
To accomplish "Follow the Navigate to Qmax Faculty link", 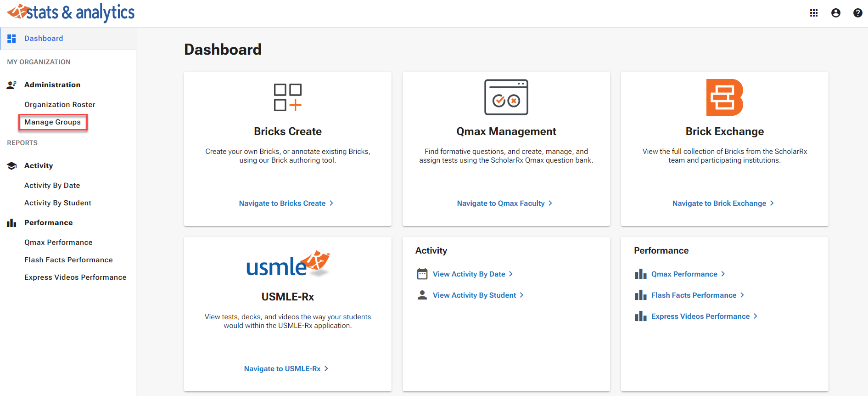I will pos(501,204).
